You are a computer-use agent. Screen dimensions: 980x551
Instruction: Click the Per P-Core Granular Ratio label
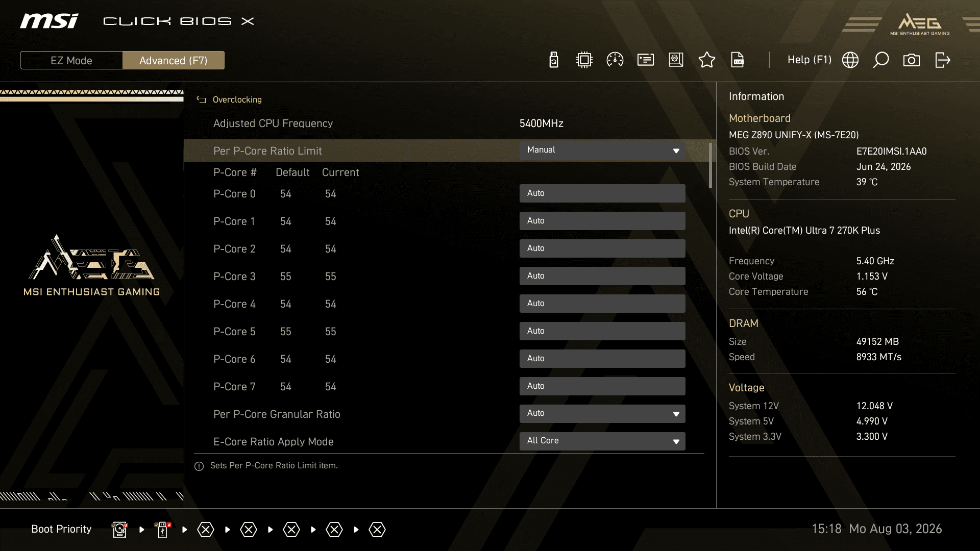coord(277,414)
